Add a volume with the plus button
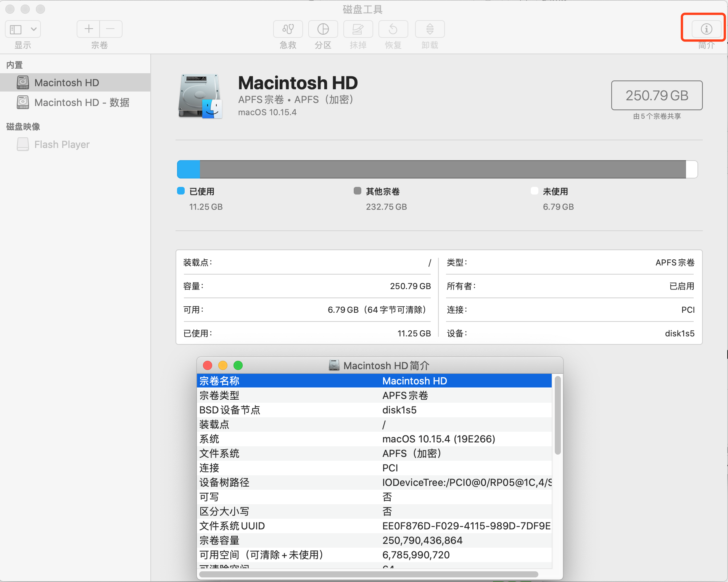 (x=89, y=29)
